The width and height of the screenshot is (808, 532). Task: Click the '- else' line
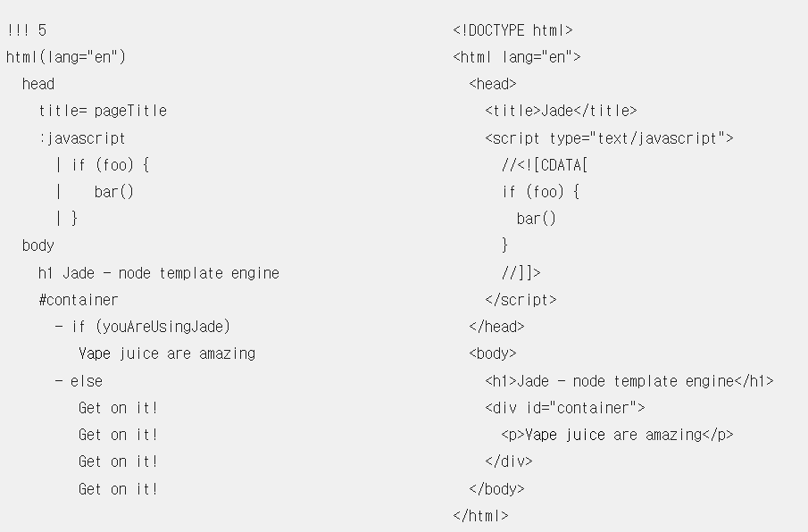click(x=79, y=381)
